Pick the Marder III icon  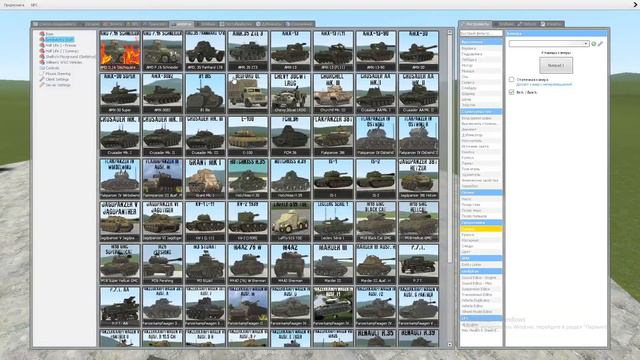coord(333,264)
